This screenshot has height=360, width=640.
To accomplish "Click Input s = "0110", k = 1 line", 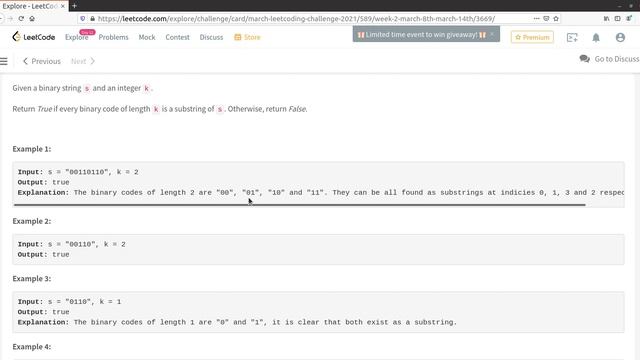I will 69,302.
